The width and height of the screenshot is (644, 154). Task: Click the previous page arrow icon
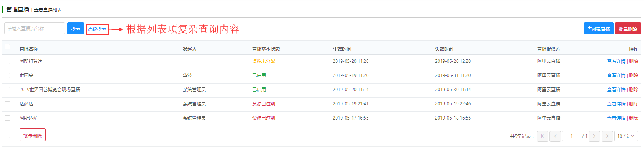555,136
